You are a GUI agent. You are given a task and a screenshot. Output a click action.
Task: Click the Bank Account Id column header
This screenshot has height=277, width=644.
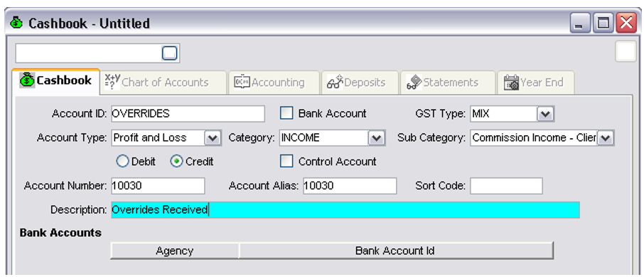(396, 251)
